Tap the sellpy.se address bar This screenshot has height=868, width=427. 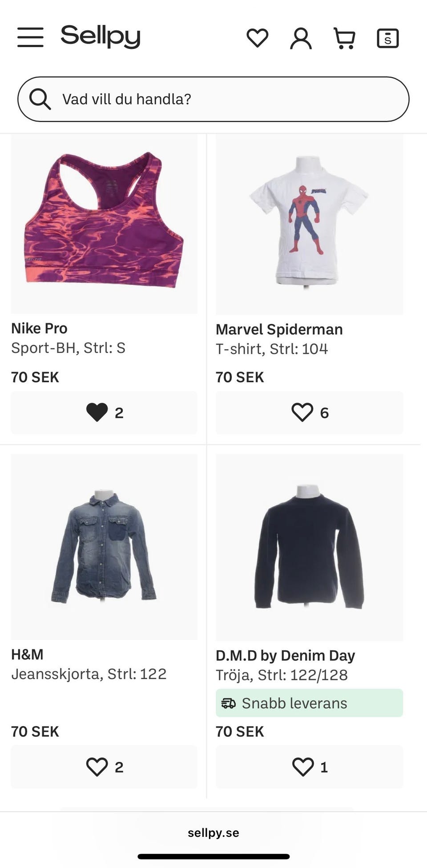[213, 832]
